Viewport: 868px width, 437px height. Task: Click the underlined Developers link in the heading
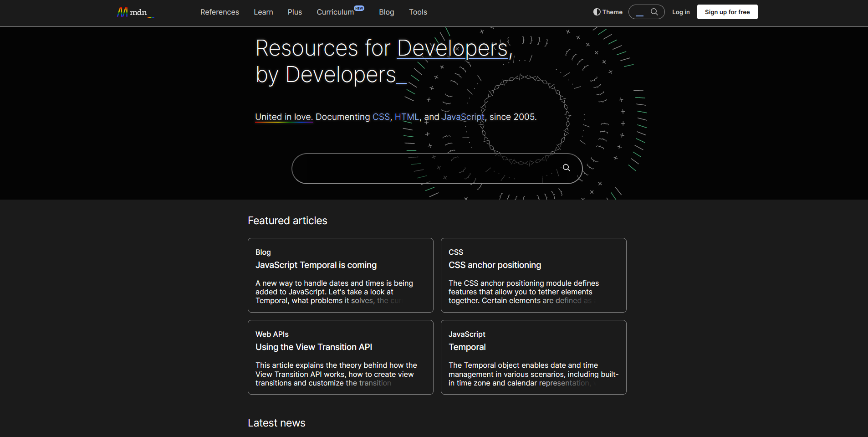coord(452,47)
